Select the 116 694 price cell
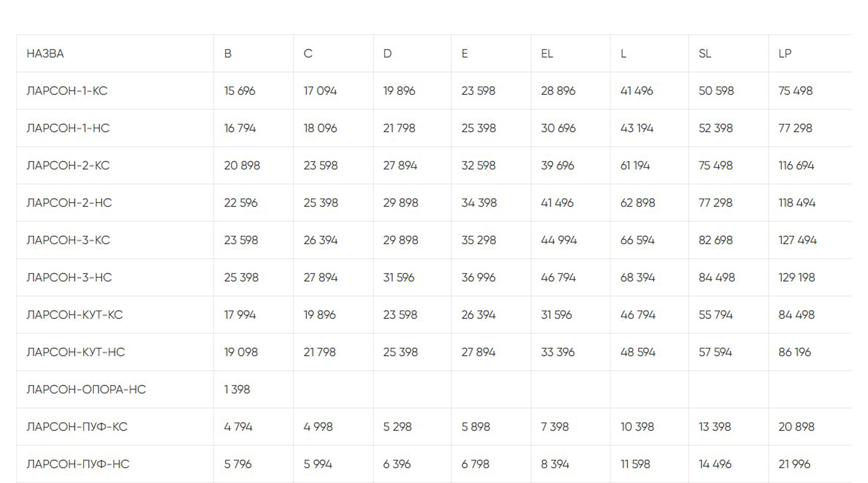The width and height of the screenshot is (868, 483). (796, 166)
